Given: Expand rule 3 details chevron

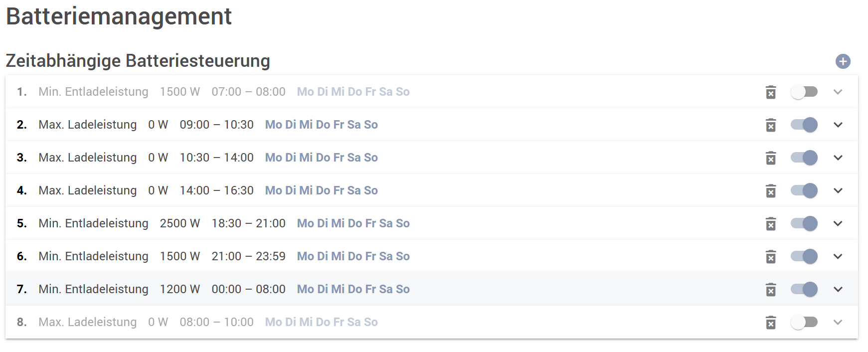Looking at the screenshot, I should 838,158.
